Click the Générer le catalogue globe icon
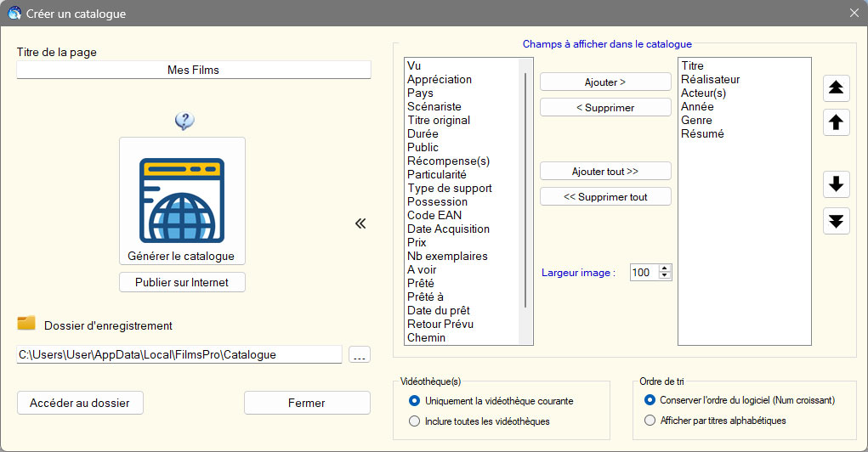The image size is (868, 452). click(182, 201)
